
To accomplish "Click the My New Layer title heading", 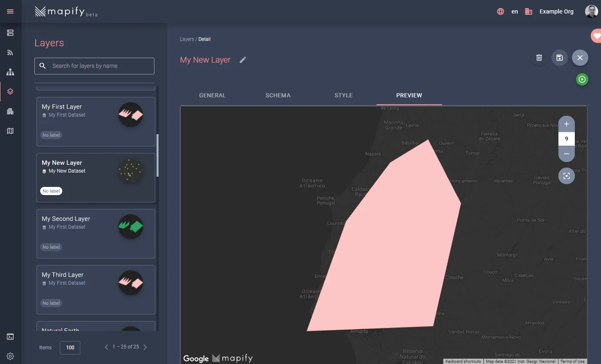I will click(205, 60).
